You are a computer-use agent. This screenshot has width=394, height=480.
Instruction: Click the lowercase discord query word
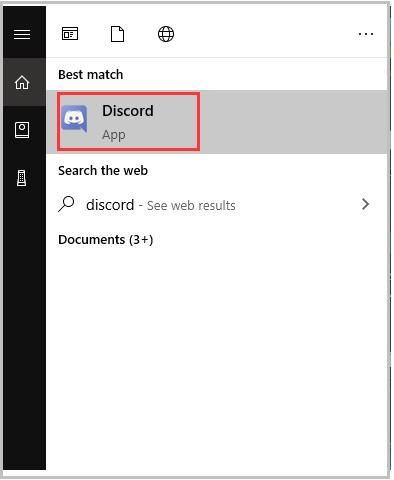110,205
